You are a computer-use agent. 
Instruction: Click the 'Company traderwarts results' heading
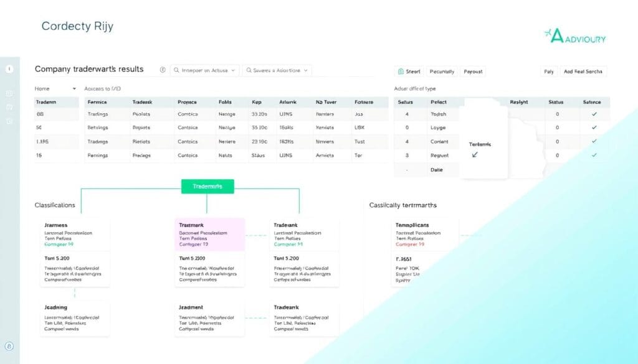(x=89, y=69)
